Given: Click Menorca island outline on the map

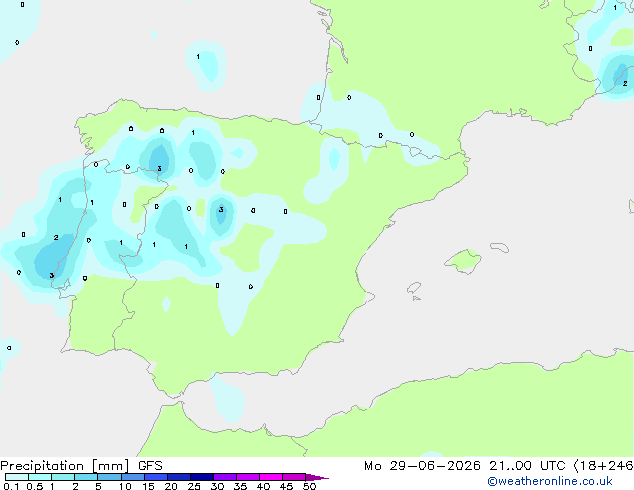Looking at the screenshot, I should coord(500,247).
